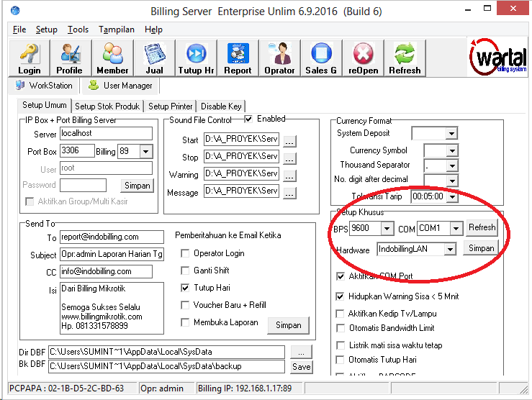Click the Tutup Hr toolbar icon
532x400 pixels.
tap(196, 58)
